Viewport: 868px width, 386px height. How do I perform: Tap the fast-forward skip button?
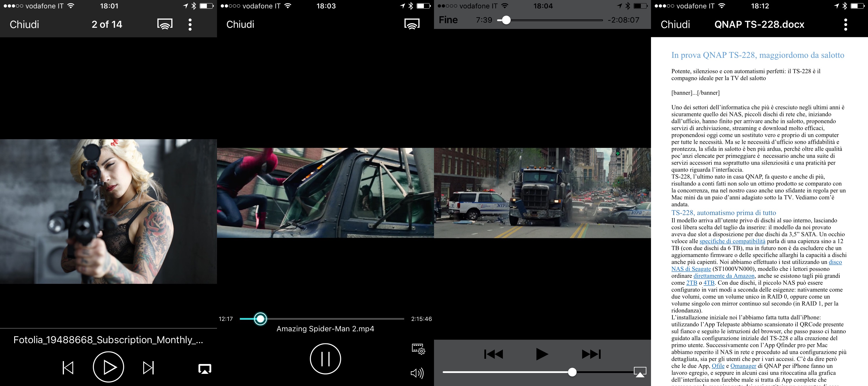591,354
